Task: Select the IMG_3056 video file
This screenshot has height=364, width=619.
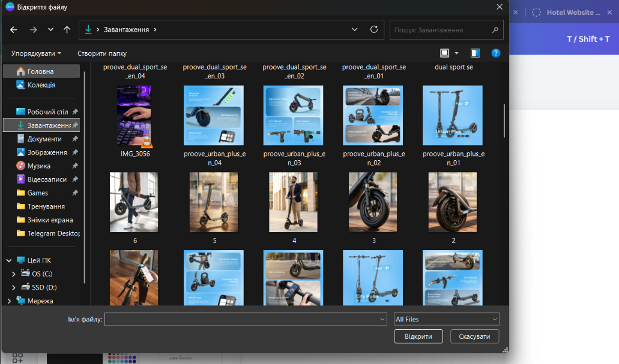Action: (134, 116)
